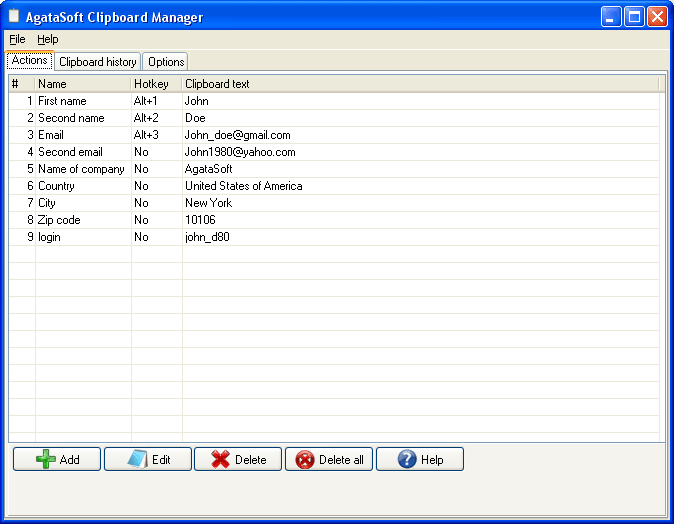Select the 'Second email' row
The height and width of the screenshot is (524, 674).
point(334,152)
